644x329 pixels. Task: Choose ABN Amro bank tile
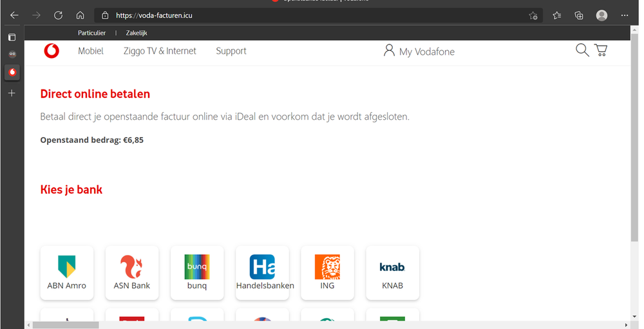click(66, 273)
